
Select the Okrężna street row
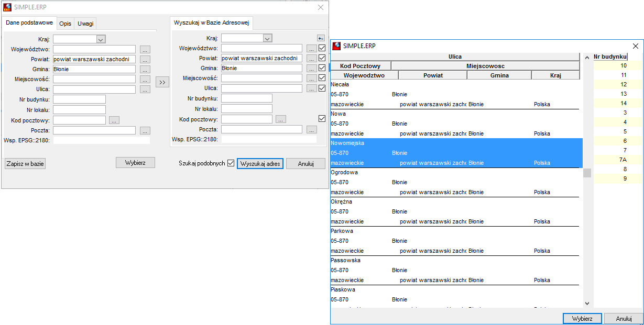(x=455, y=211)
